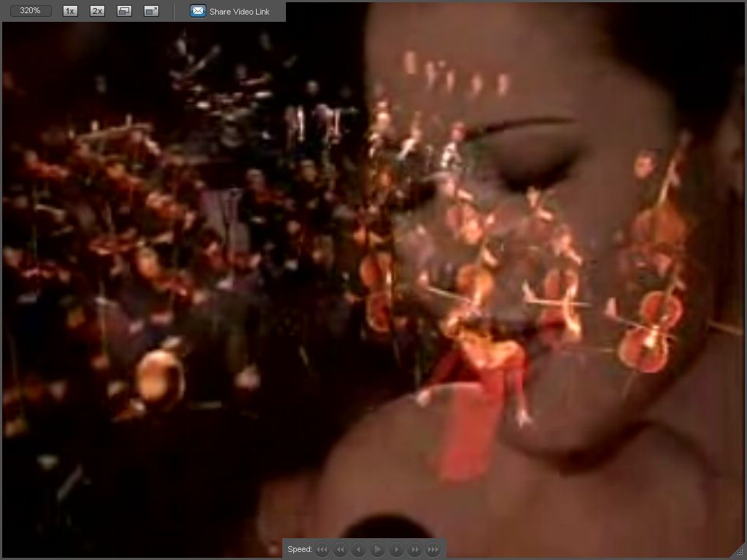Click the fit-to-window overlapping rectangles icon
This screenshot has height=560, width=747.
(x=125, y=11)
